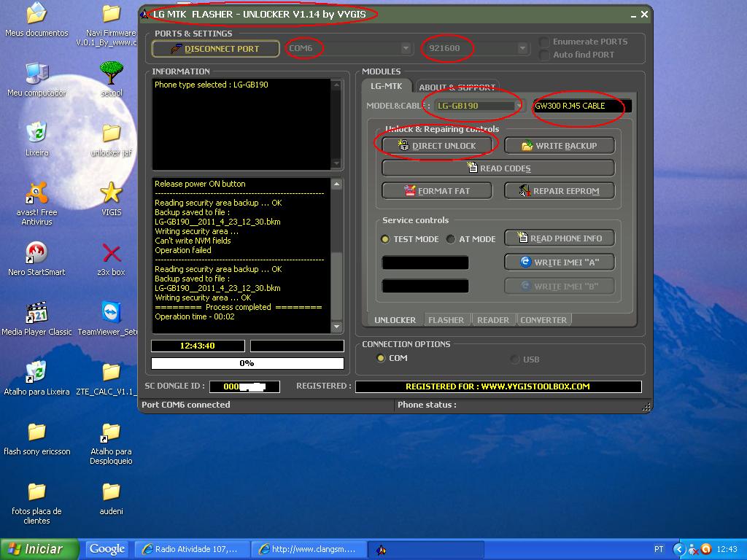Launch Nero StartSmart shortcut
Screen dimensions: 747x560
tap(36, 259)
